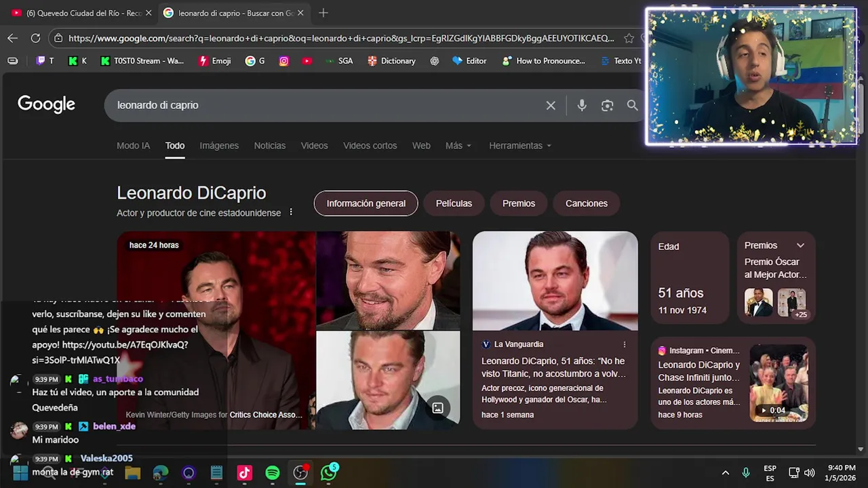Open La Vanguardia article about DiCaprio
Image resolution: width=868 pixels, height=488 pixels.
[553, 367]
